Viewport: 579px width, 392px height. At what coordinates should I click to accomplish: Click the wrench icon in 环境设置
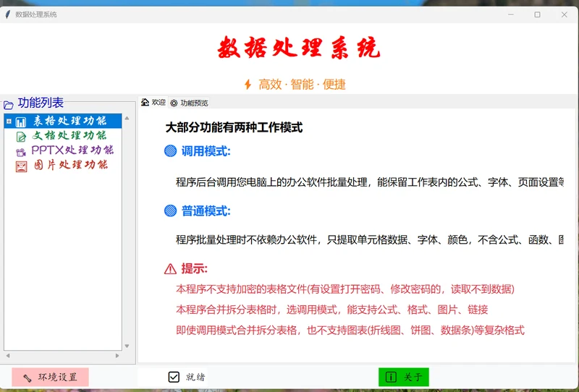click(x=28, y=378)
